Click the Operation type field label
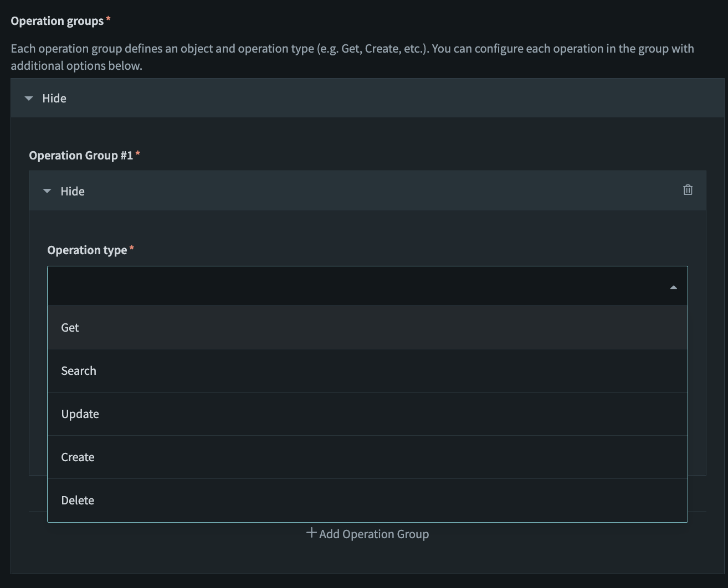 (87, 250)
